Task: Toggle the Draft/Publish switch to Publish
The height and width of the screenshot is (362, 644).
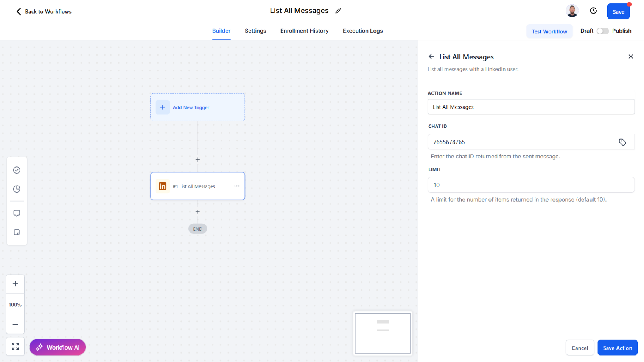Action: pyautogui.click(x=602, y=31)
